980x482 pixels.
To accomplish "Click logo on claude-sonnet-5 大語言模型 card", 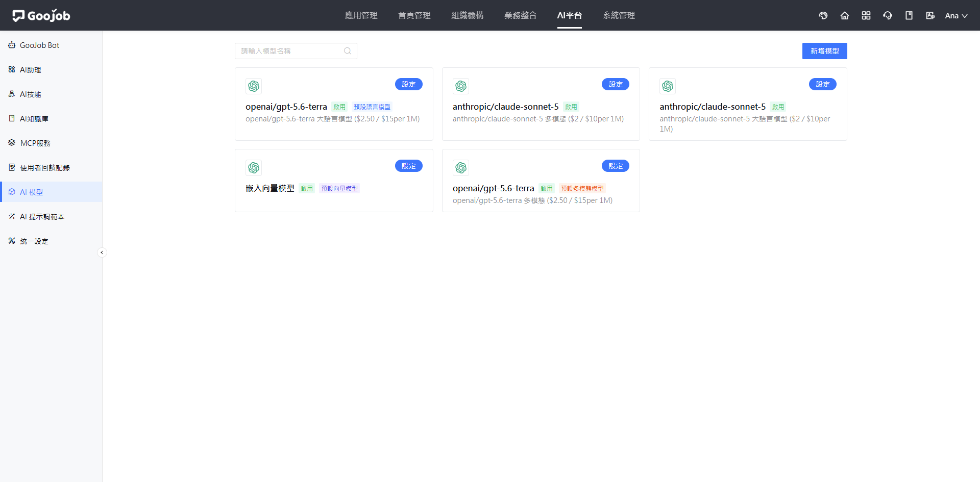I will pos(668,86).
